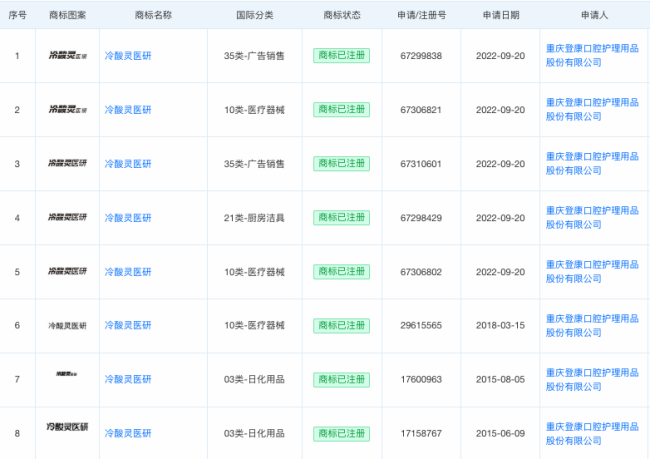Click 10类-医疗器械 cell in row 2

tap(254, 109)
